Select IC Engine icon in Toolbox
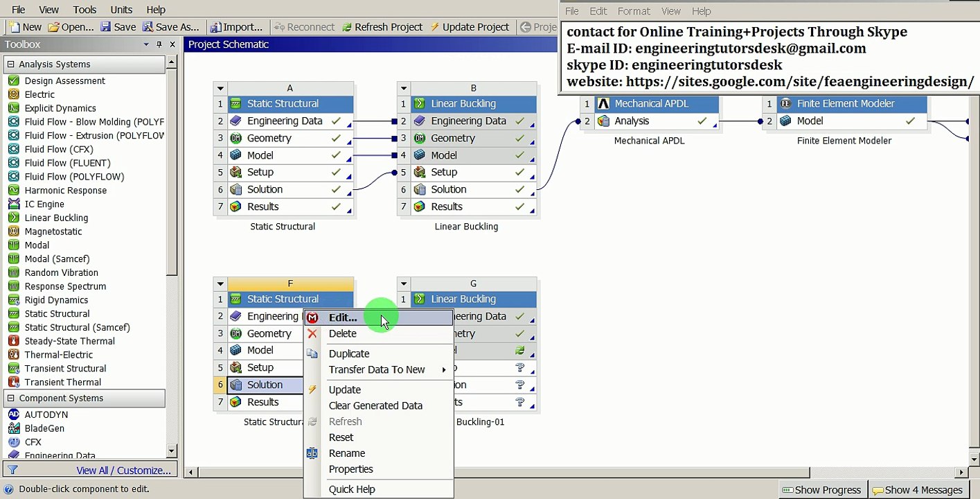980x499 pixels. coord(13,204)
